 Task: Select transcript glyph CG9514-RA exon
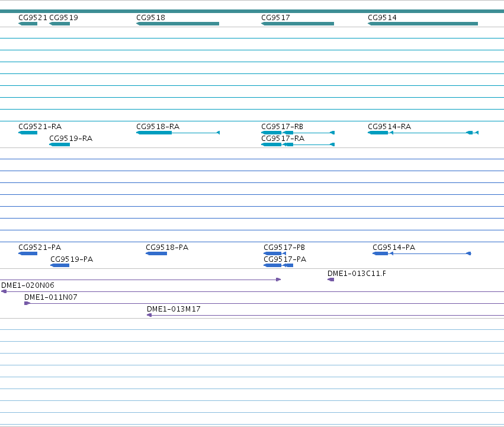point(378,133)
